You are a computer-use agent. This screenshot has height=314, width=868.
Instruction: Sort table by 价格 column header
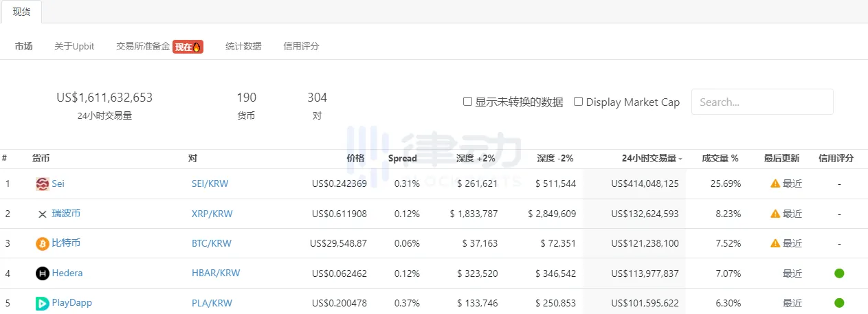pyautogui.click(x=356, y=158)
